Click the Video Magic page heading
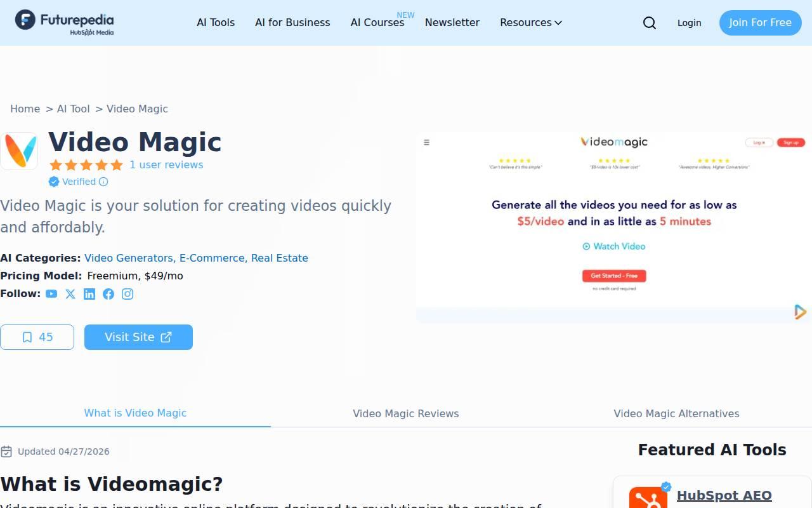This screenshot has height=508, width=812. [x=135, y=142]
